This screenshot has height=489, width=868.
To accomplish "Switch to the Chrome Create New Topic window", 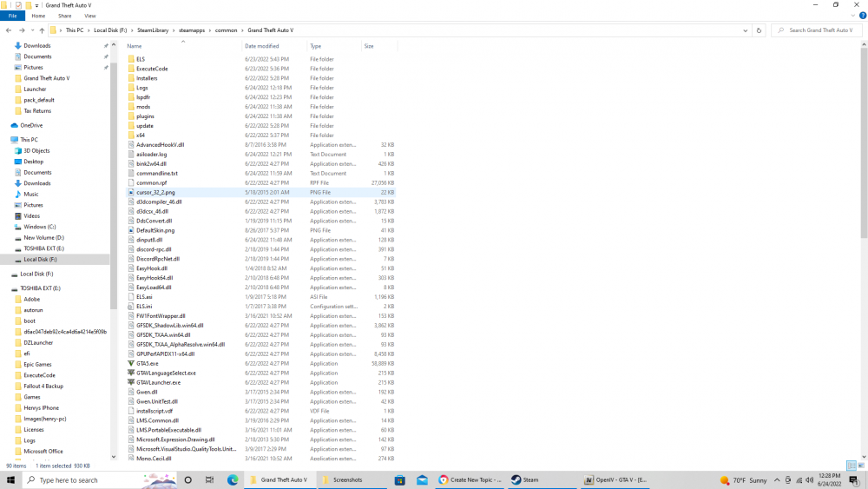I will click(470, 480).
